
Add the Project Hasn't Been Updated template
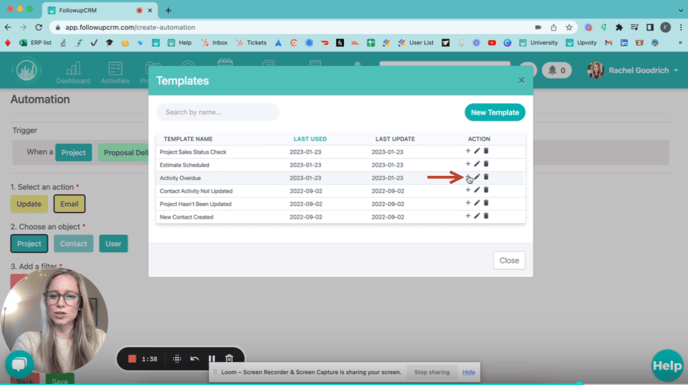(468, 203)
